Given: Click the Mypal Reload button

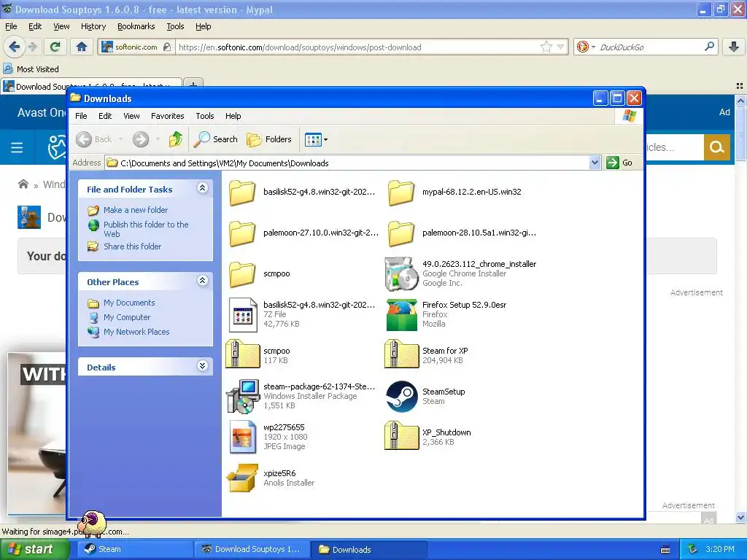Looking at the screenshot, I should [x=55, y=47].
